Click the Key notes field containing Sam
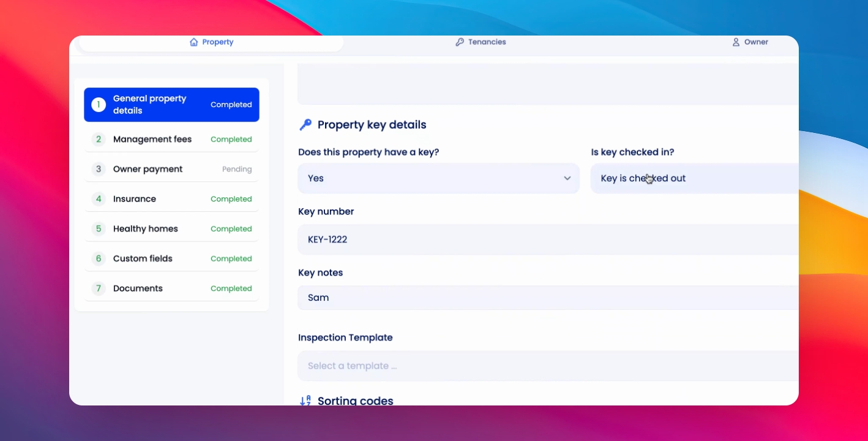The width and height of the screenshot is (868, 441). coord(548,298)
